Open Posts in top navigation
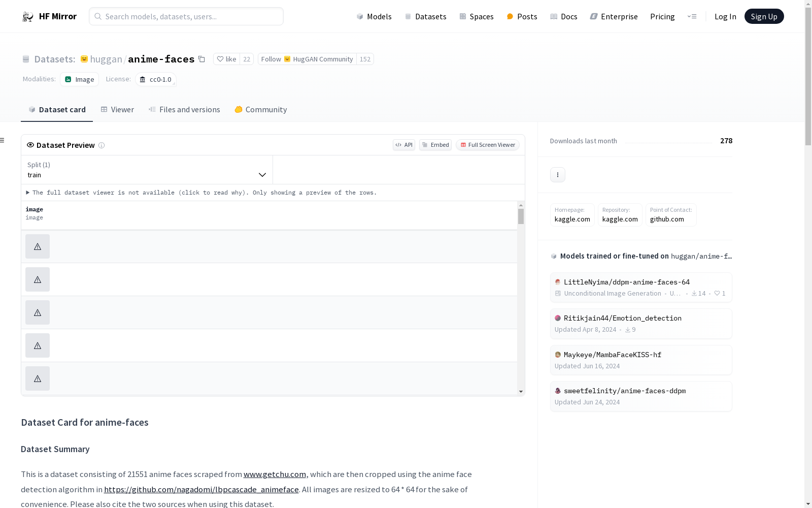This screenshot has width=812, height=508. click(522, 16)
